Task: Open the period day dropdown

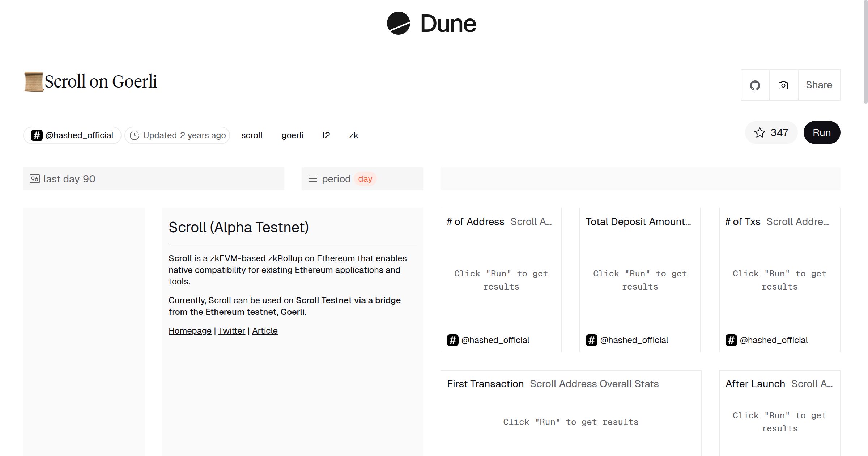Action: click(365, 179)
